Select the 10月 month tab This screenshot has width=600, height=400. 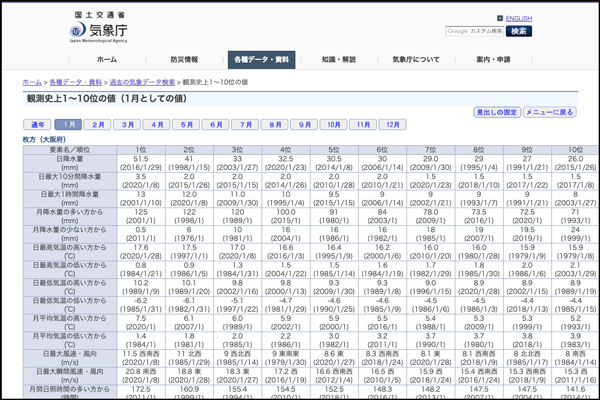(x=334, y=125)
